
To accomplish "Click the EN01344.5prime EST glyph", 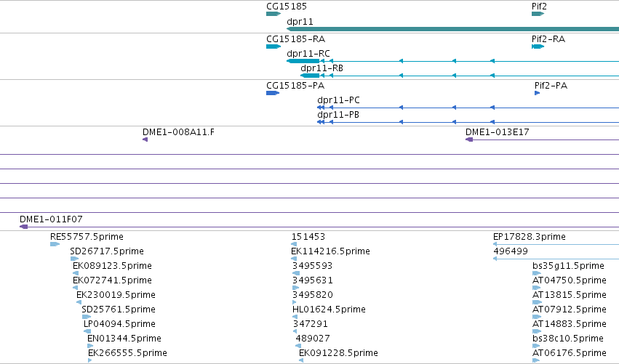I will click(x=90, y=346).
